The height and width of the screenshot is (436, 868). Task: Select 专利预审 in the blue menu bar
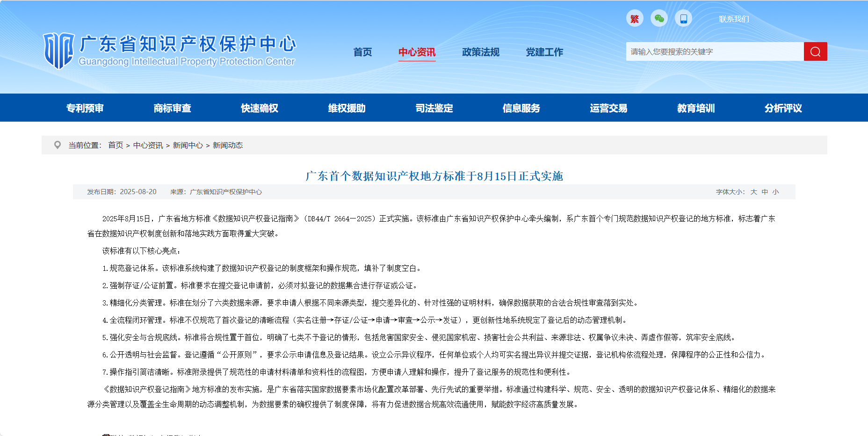pyautogui.click(x=85, y=108)
